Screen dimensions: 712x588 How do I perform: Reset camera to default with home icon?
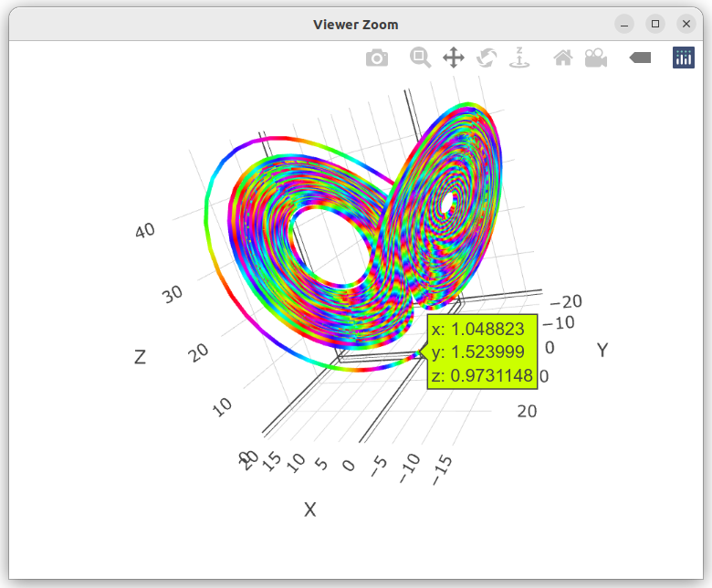[563, 58]
